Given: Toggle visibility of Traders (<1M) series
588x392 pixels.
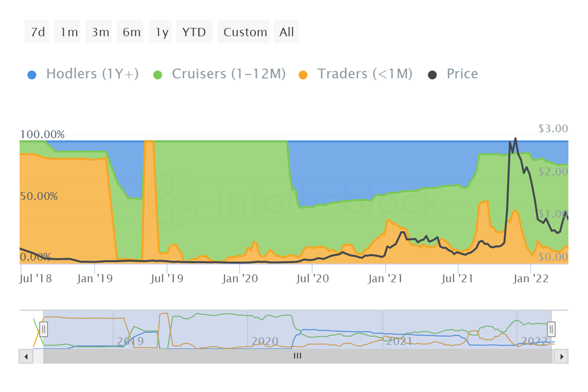Looking at the screenshot, I should tap(365, 73).
